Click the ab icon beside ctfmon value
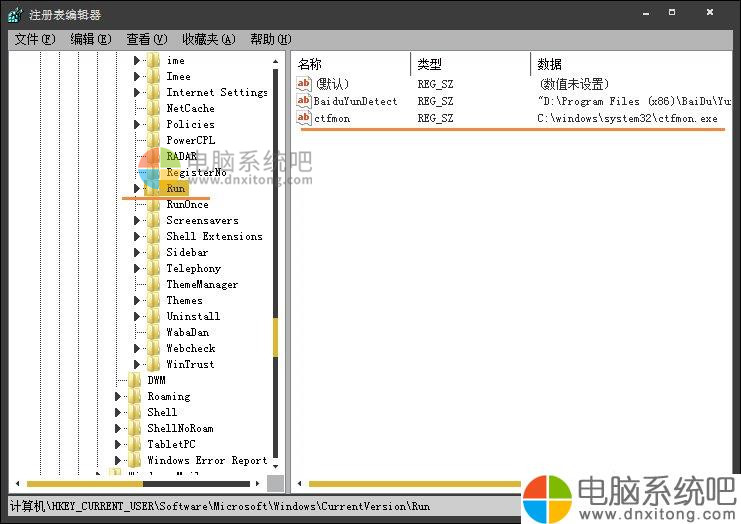This screenshot has height=524, width=741. pyautogui.click(x=305, y=118)
